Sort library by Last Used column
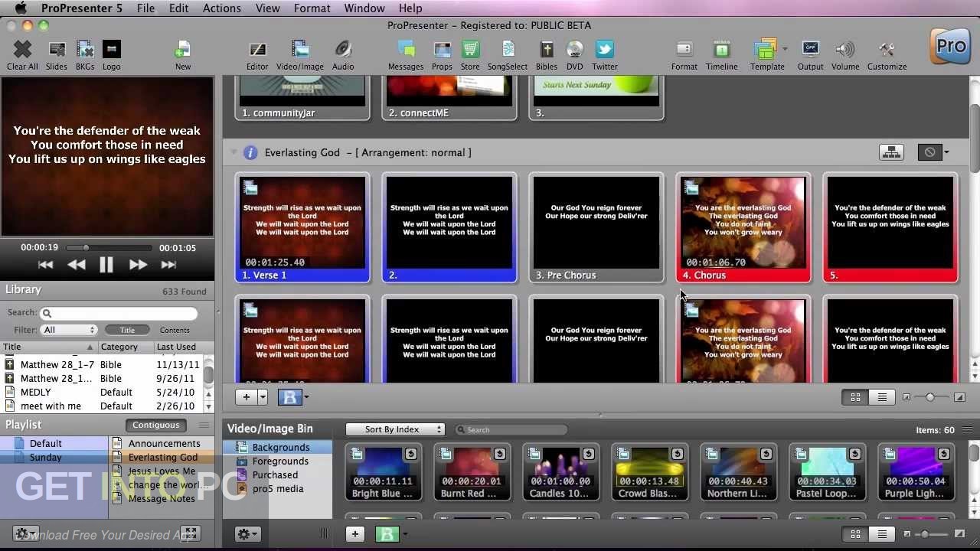This screenshot has width=980, height=551. point(178,347)
